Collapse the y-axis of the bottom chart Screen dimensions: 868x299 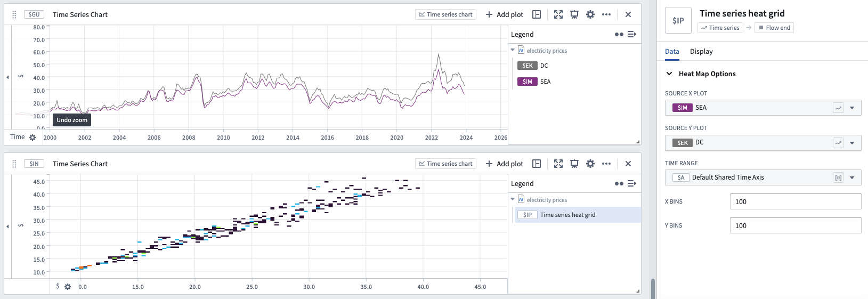(7, 227)
